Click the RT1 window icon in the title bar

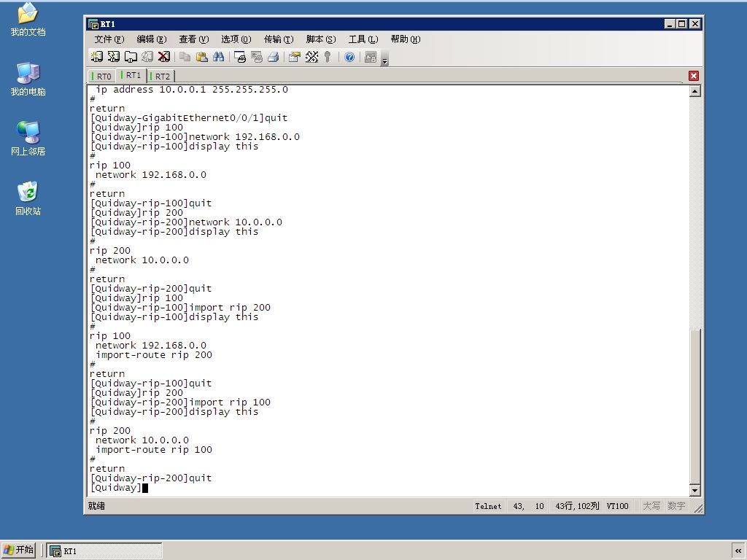click(93, 24)
